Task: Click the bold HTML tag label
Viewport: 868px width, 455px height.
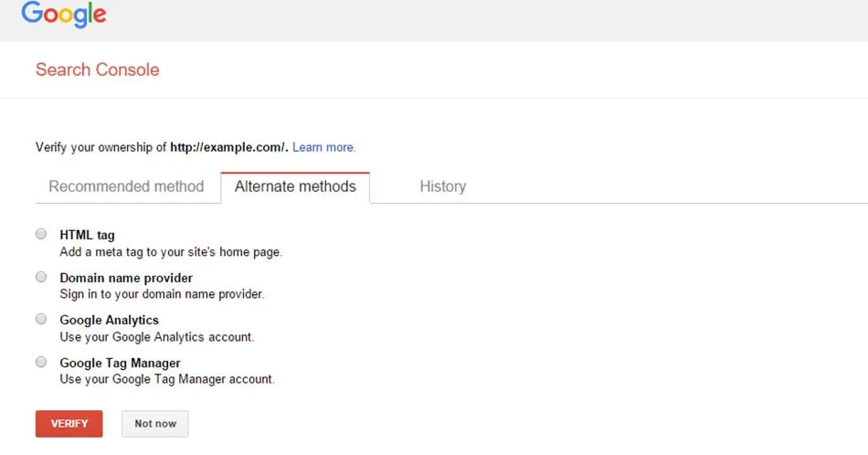Action: point(87,236)
